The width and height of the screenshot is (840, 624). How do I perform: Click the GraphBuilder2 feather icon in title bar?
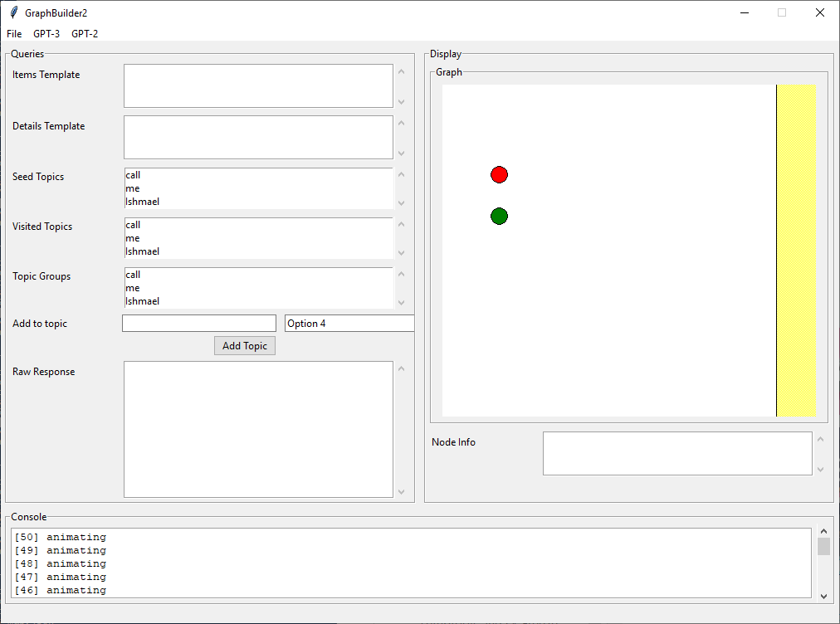[x=13, y=12]
